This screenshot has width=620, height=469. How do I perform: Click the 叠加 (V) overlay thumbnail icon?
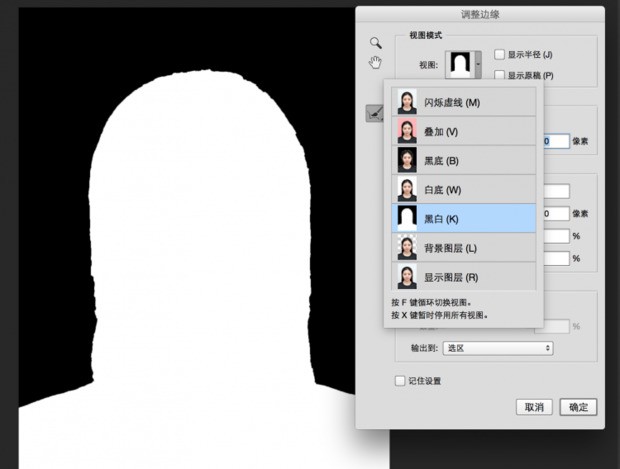pos(407,131)
